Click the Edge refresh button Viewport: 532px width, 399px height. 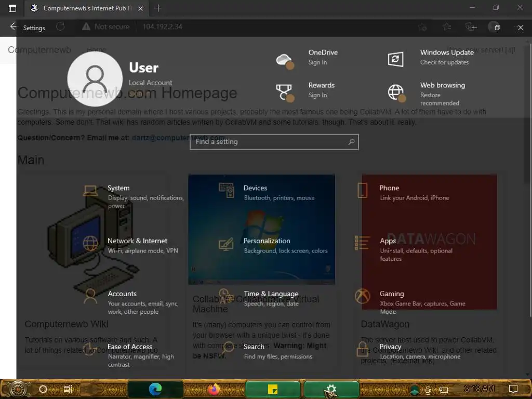tap(60, 27)
